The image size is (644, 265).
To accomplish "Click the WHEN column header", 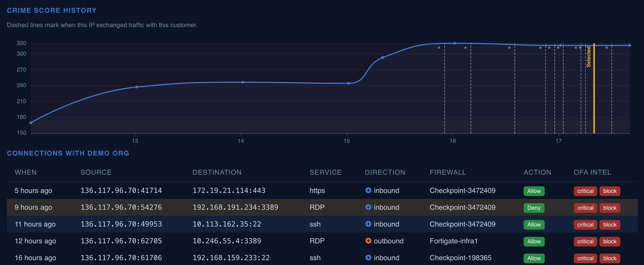I will tap(26, 172).
